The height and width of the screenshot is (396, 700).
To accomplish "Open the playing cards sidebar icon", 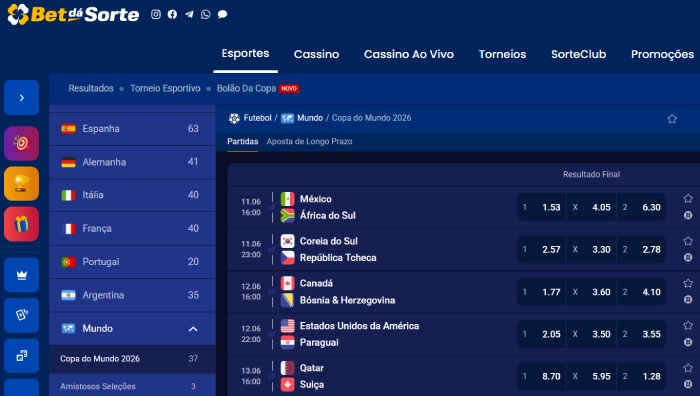I will pos(21,315).
